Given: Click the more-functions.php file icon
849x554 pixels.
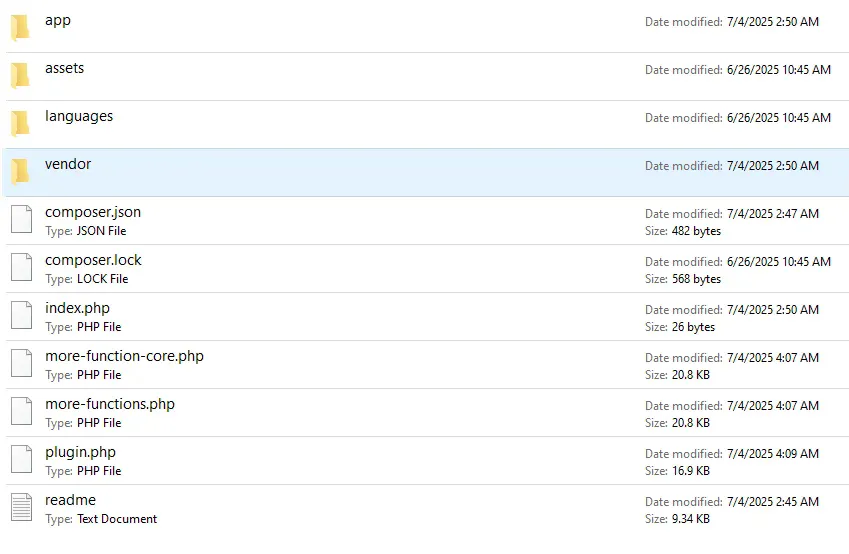Looking at the screenshot, I should 21,412.
